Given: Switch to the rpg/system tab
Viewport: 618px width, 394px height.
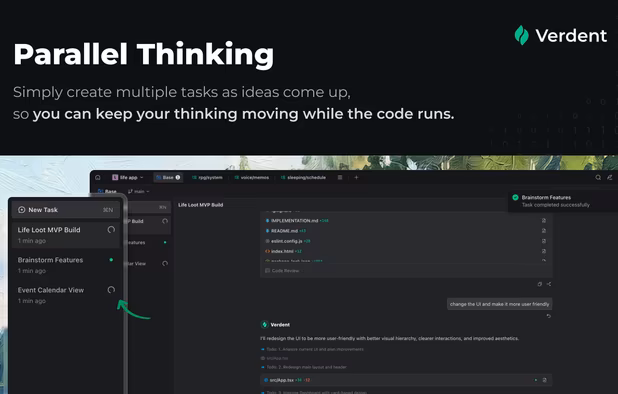Looking at the screenshot, I should pos(207,178).
